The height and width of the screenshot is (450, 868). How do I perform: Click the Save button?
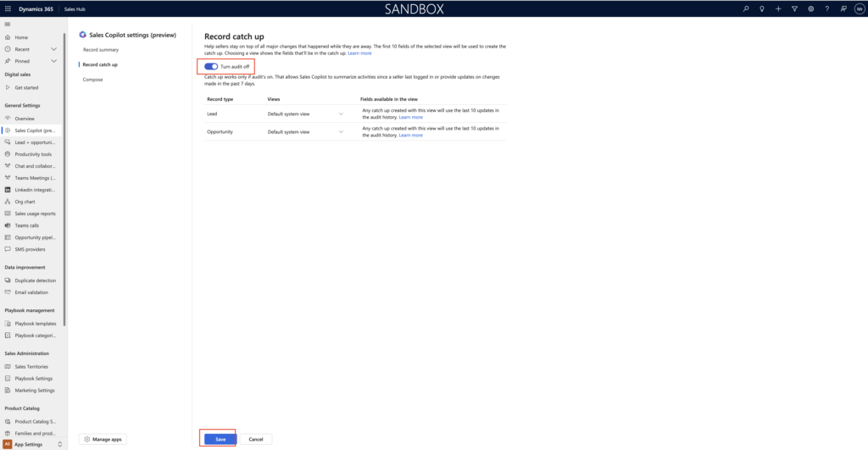point(220,439)
